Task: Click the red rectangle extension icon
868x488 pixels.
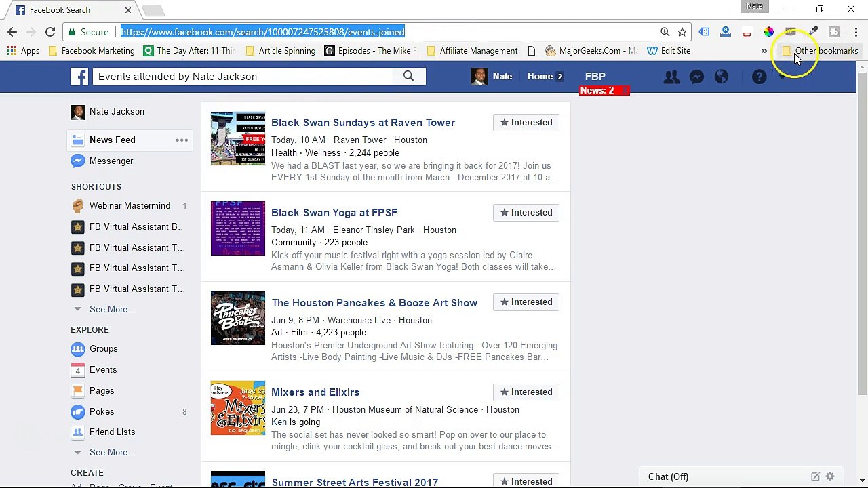Action: tap(747, 33)
